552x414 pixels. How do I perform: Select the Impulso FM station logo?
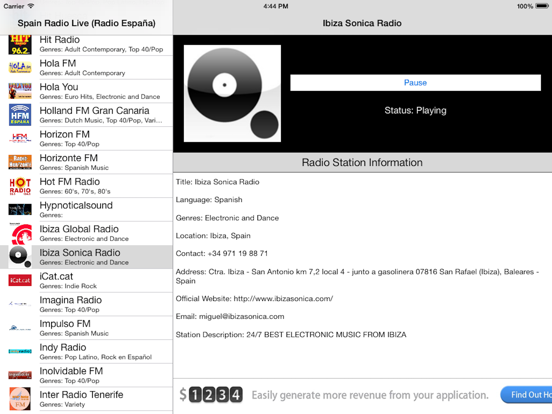pos(20,328)
